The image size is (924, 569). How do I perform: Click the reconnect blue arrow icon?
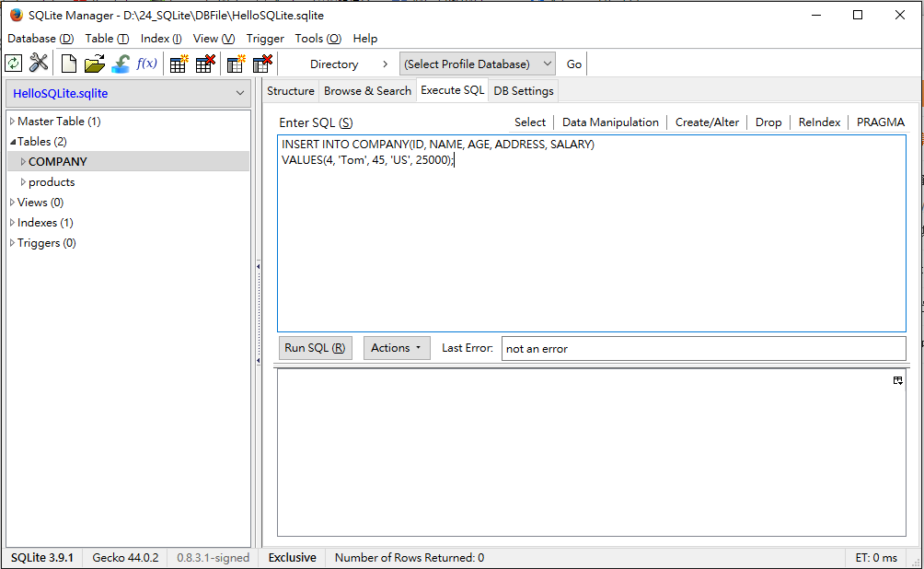point(121,64)
